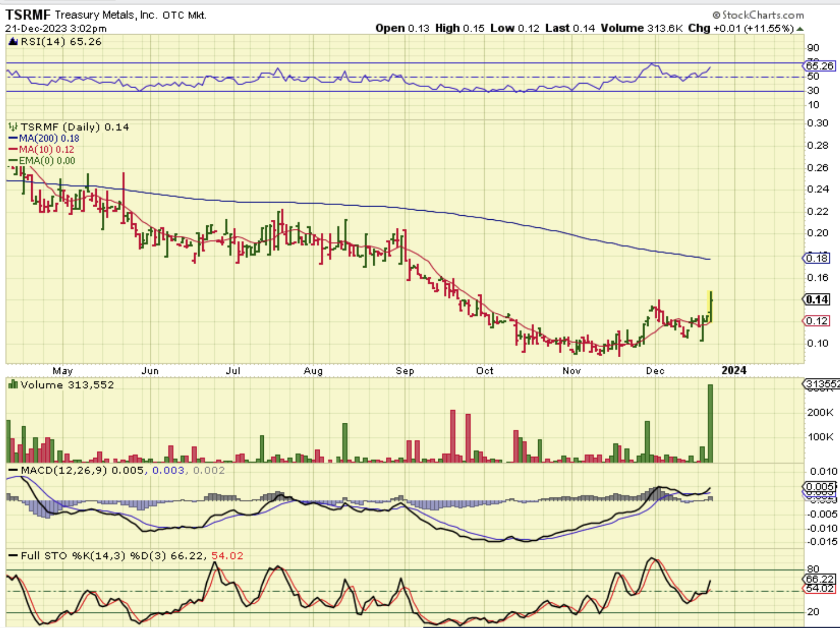Click the Volume histogram icon
Screen dimensions: 840x628
pyautogui.click(x=13, y=385)
